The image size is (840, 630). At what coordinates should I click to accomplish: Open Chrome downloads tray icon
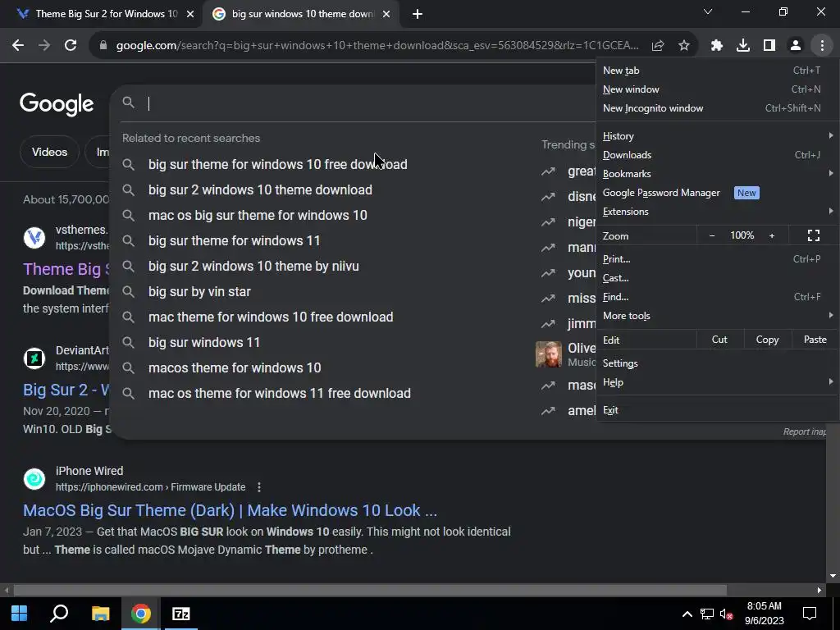[x=743, y=46]
